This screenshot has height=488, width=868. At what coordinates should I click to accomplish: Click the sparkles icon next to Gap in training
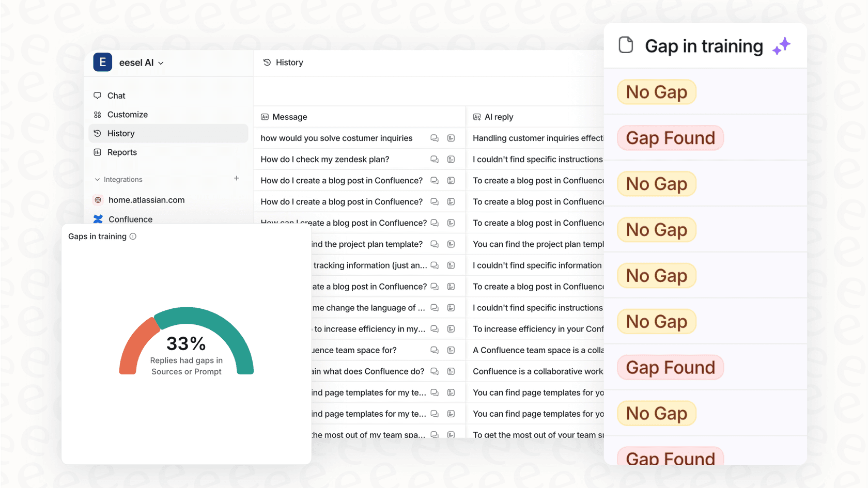point(782,46)
